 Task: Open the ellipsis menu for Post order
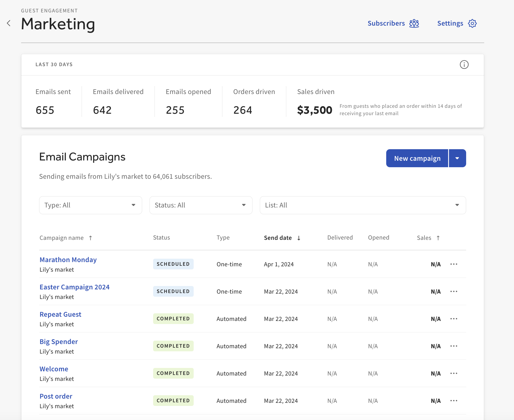click(x=454, y=400)
